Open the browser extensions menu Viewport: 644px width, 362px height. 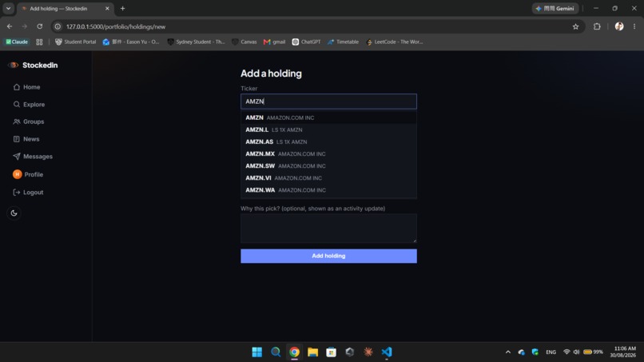pyautogui.click(x=597, y=26)
